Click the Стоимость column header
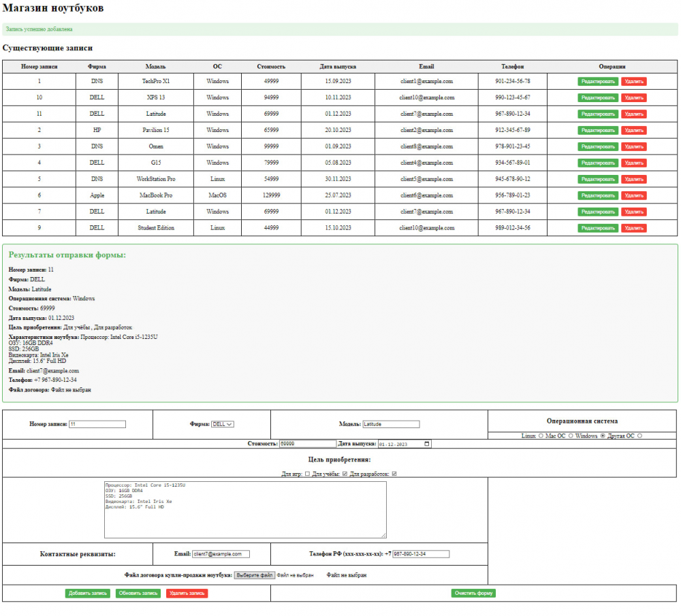Image resolution: width=681 pixels, height=616 pixels. [271, 67]
